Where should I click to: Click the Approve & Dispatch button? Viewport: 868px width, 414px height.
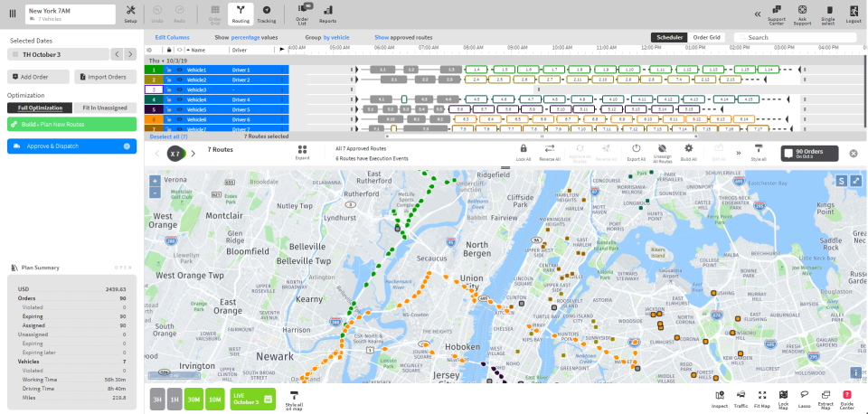71,146
